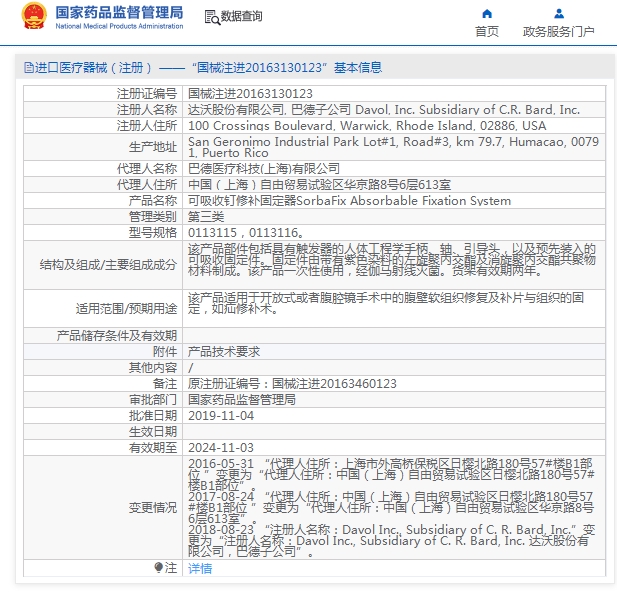Select the San Geronimo Industrial Park address

click(393, 147)
